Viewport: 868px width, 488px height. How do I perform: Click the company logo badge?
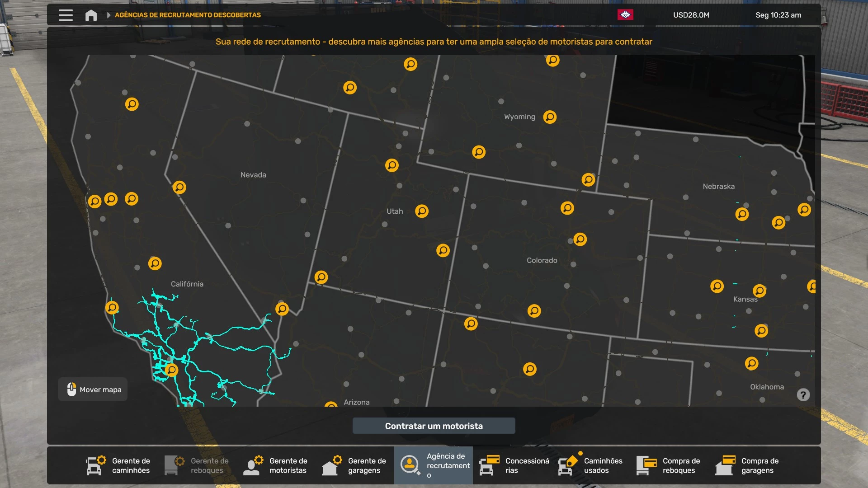click(625, 15)
